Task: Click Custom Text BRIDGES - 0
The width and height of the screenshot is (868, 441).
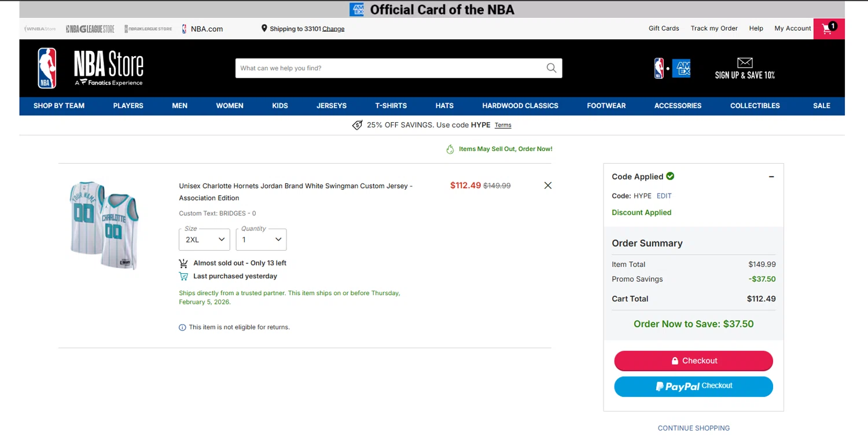Action: [218, 214]
